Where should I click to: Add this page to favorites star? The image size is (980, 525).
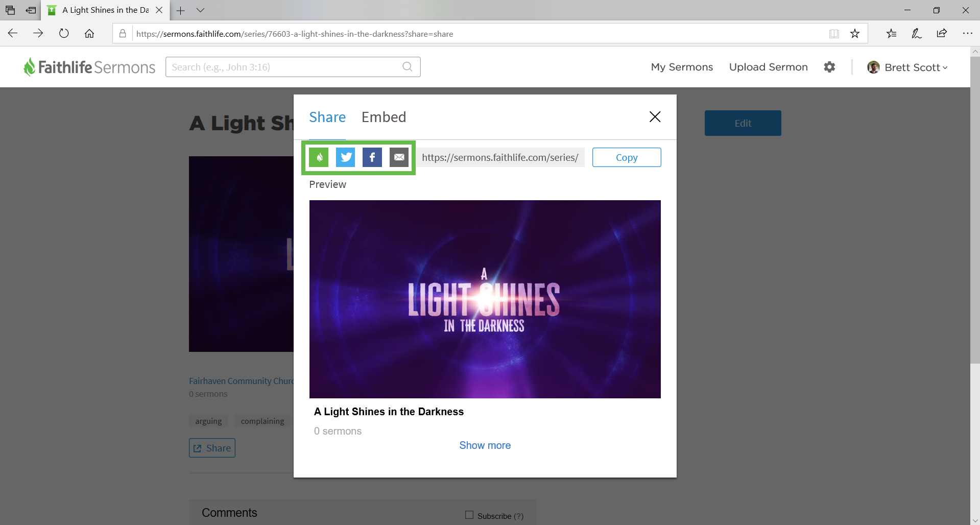coord(855,34)
